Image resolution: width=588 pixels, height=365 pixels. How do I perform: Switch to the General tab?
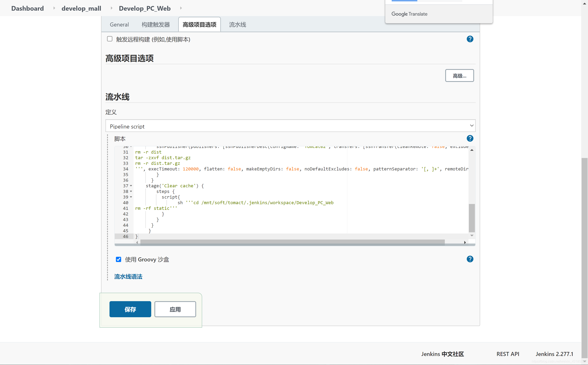click(x=119, y=25)
